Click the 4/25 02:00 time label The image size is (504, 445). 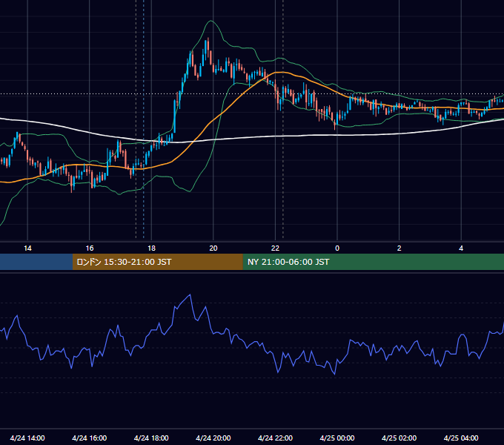399,438
